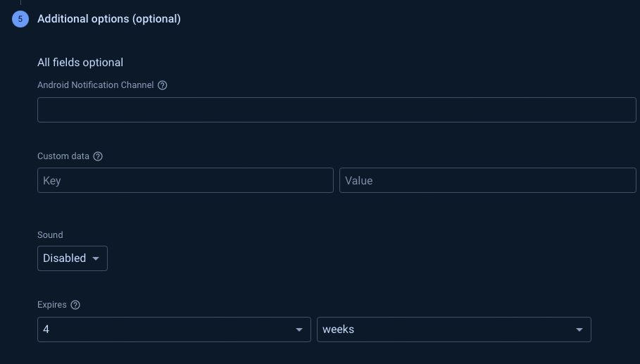
Task: Expand the weeks unit dropdown arrow
Action: point(579,330)
